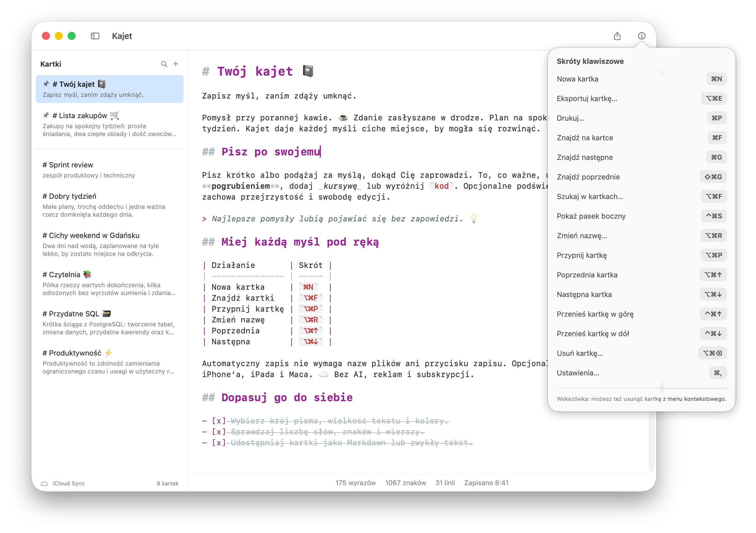
Task: Choose Usuń kartkę…
Action: [641, 353]
